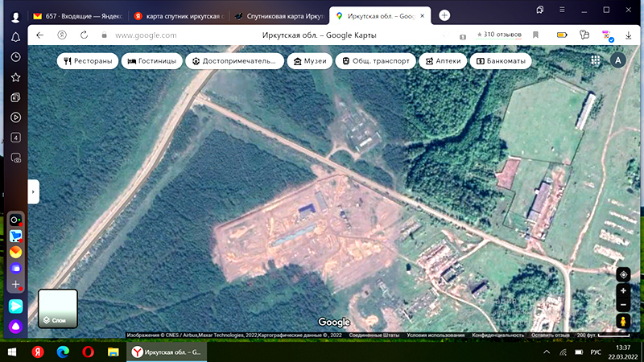
Task: Open tab counter icon in sidebar
Action: point(15,138)
